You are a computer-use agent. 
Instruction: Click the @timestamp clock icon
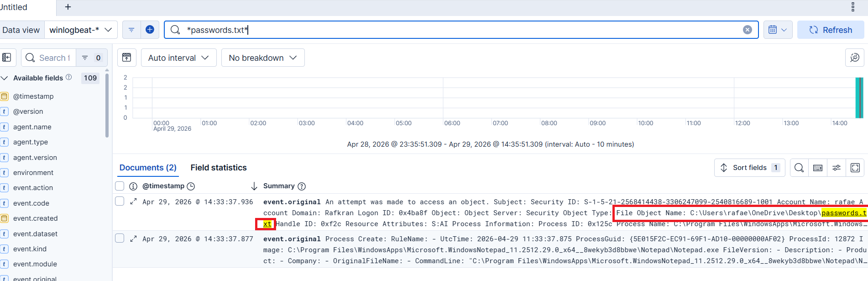tap(191, 186)
